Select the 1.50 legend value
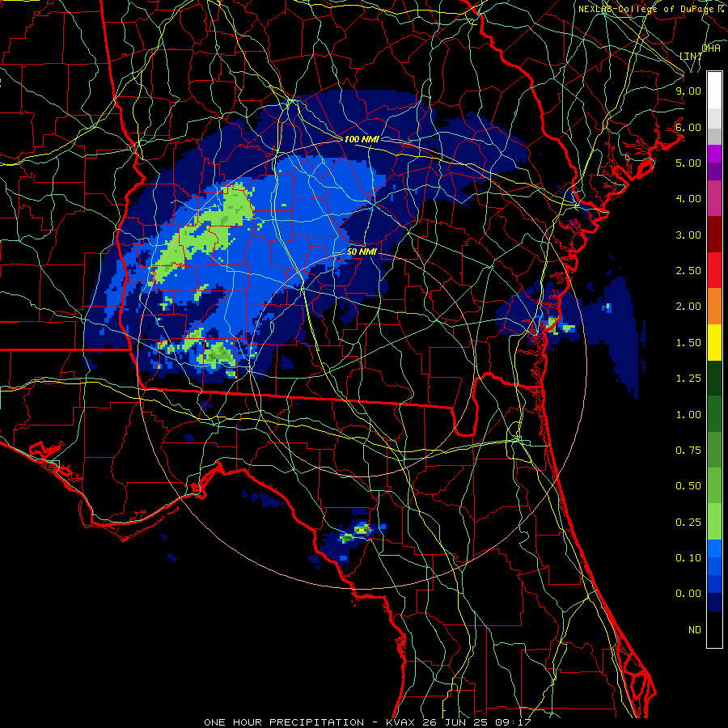The width and height of the screenshot is (728, 728). coord(688,343)
